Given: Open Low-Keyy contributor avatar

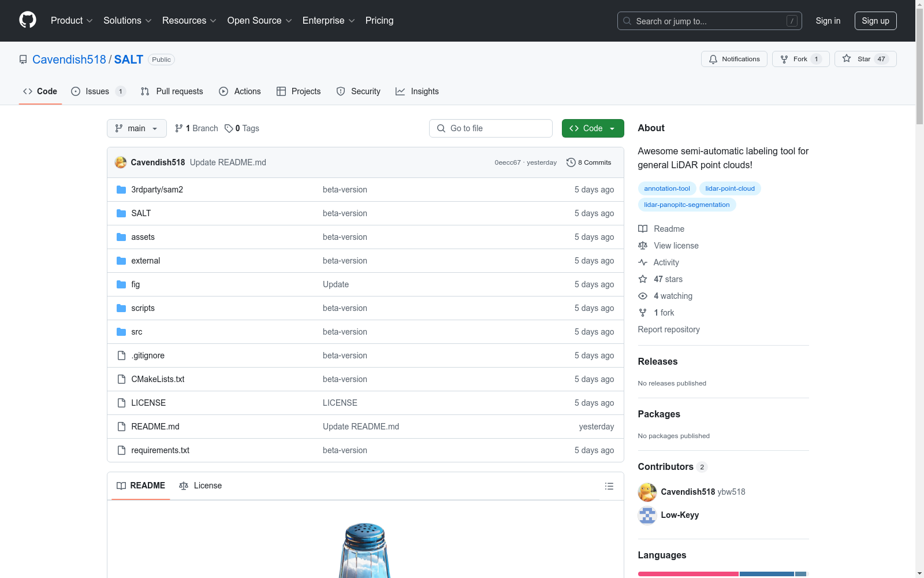Looking at the screenshot, I should point(647,515).
